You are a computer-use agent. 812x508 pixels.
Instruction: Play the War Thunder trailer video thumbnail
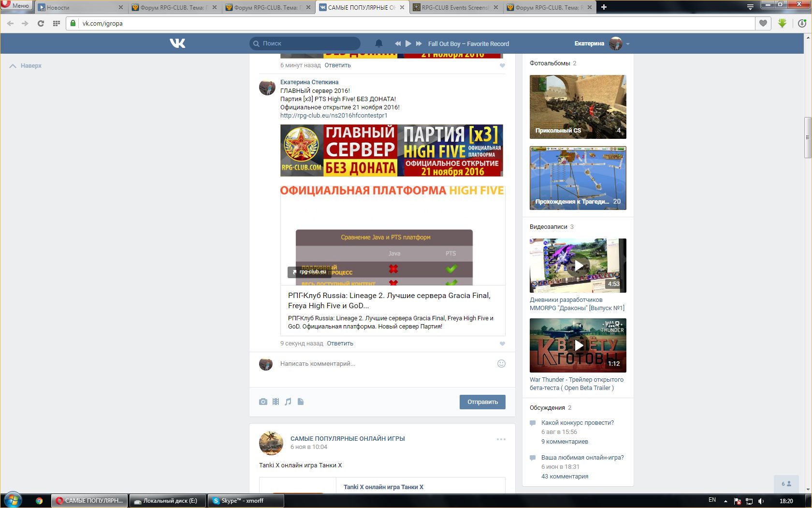(578, 345)
